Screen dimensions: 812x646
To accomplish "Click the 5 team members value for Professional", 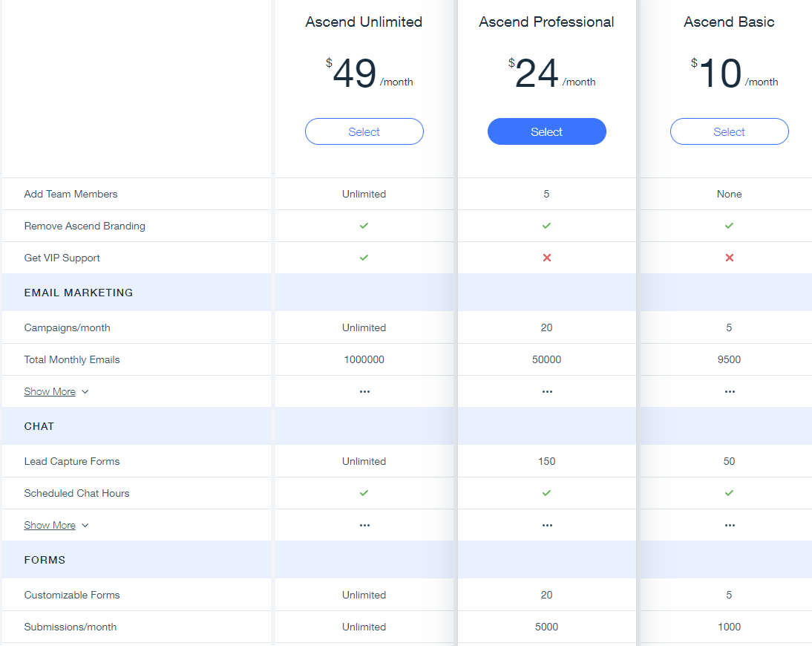I will [x=546, y=194].
